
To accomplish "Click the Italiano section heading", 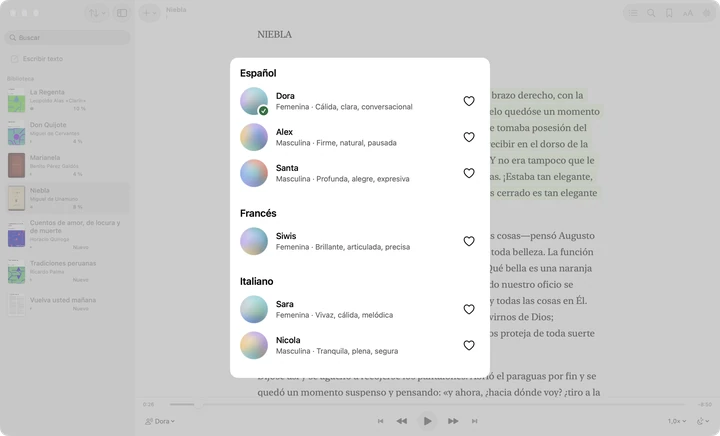I will coord(256,281).
